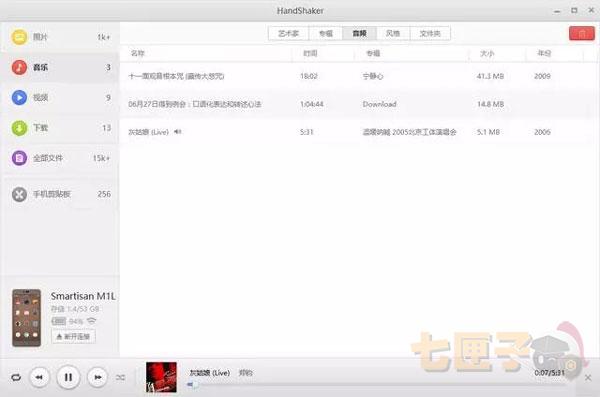Click the Smartisan M1L phone thumbnail
The height and width of the screenshot is (397, 600).
[26, 318]
